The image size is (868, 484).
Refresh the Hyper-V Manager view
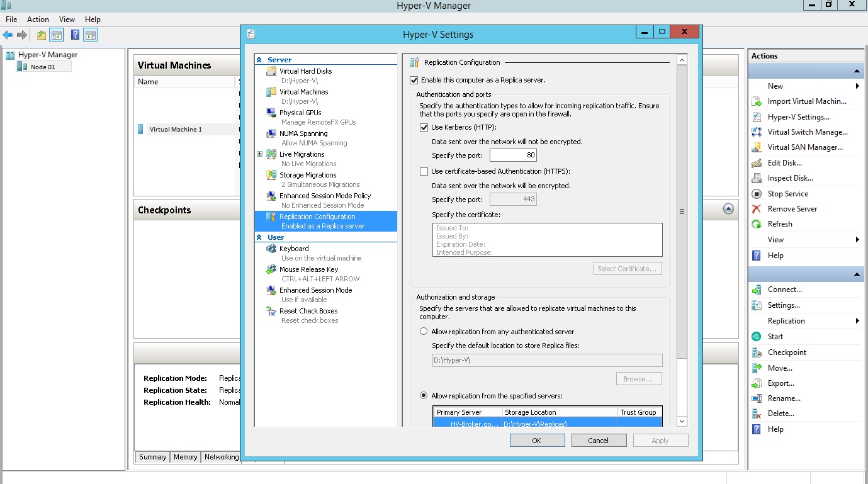click(780, 224)
